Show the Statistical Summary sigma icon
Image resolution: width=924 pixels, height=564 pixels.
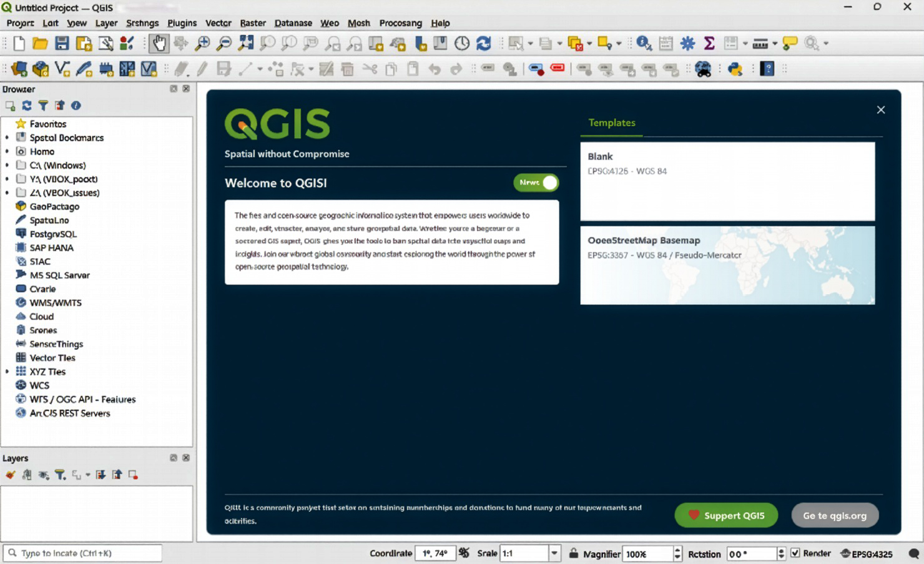[709, 43]
